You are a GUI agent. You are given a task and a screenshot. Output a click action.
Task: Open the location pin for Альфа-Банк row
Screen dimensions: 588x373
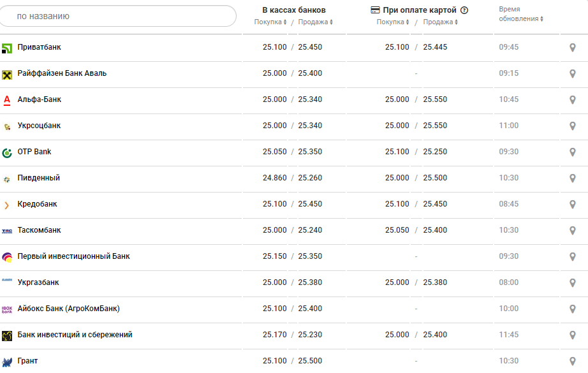pos(572,100)
